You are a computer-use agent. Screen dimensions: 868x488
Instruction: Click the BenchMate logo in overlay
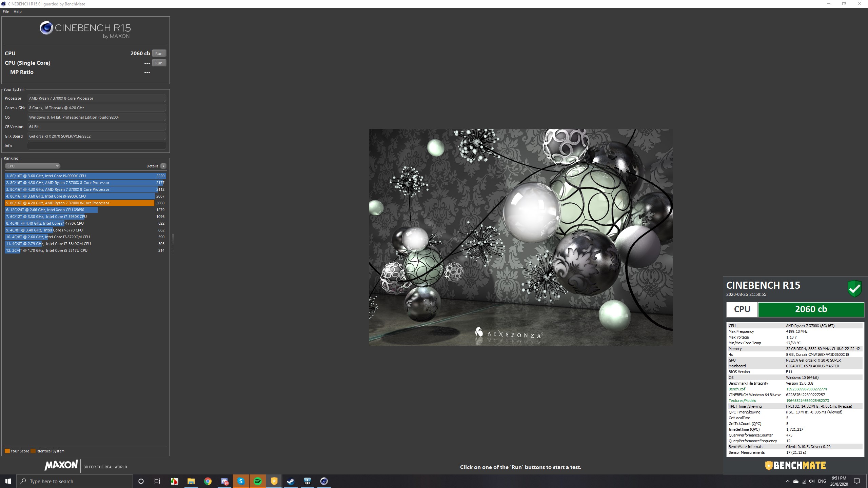pyautogui.click(x=795, y=466)
